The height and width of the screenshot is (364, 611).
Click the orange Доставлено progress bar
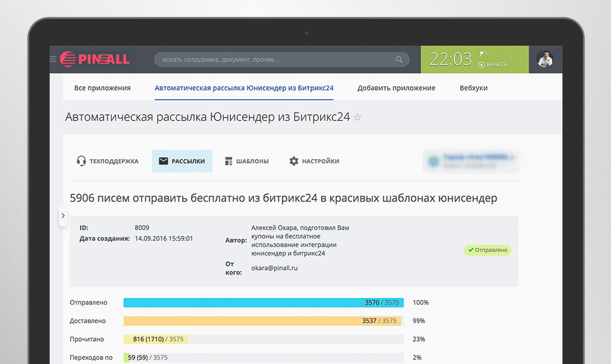click(262, 321)
